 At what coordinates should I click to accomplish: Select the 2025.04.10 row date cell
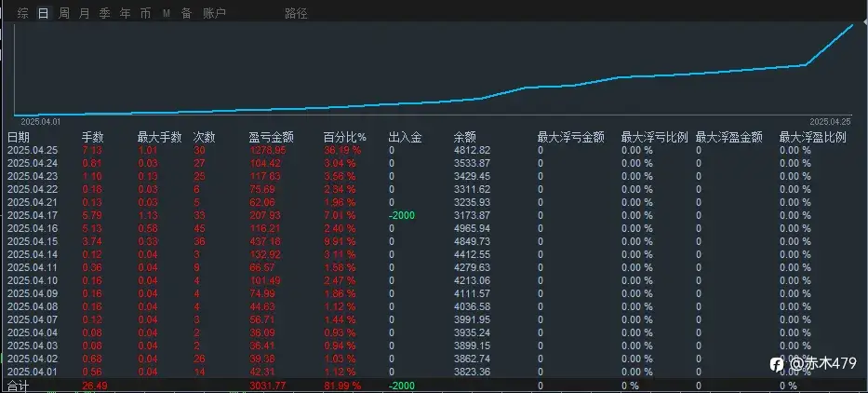tap(33, 280)
